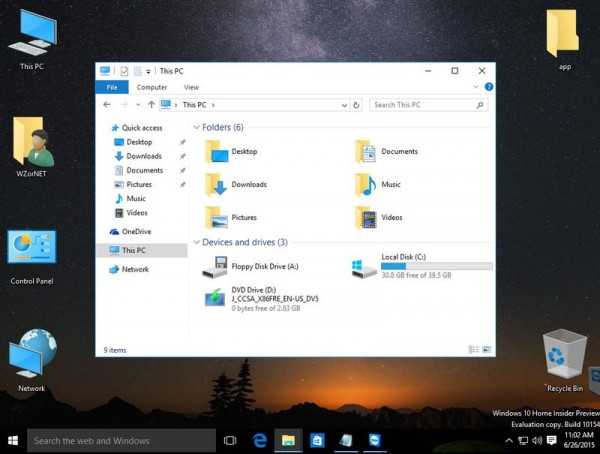This screenshot has height=454, width=600.
Task: Collapse Devices and drives (3) group
Action: click(197, 242)
